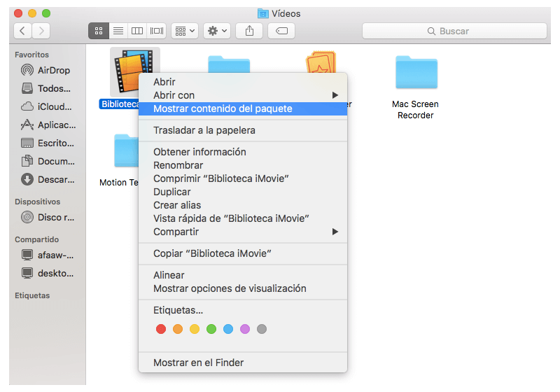This screenshot has width=560, height=392.
Task: Switch to column view
Action: (x=137, y=31)
